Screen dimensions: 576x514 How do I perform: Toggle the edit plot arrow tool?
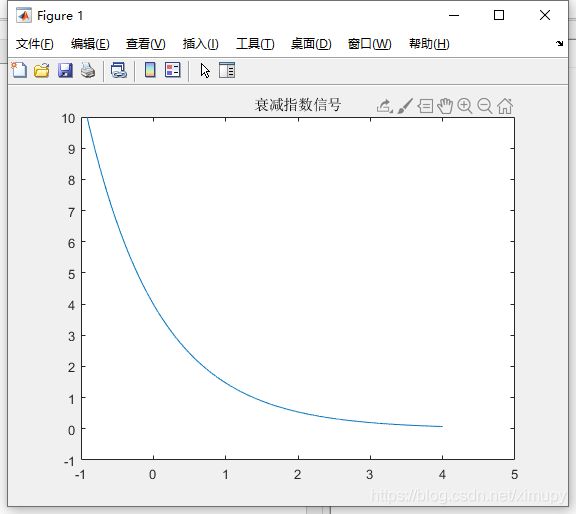205,71
